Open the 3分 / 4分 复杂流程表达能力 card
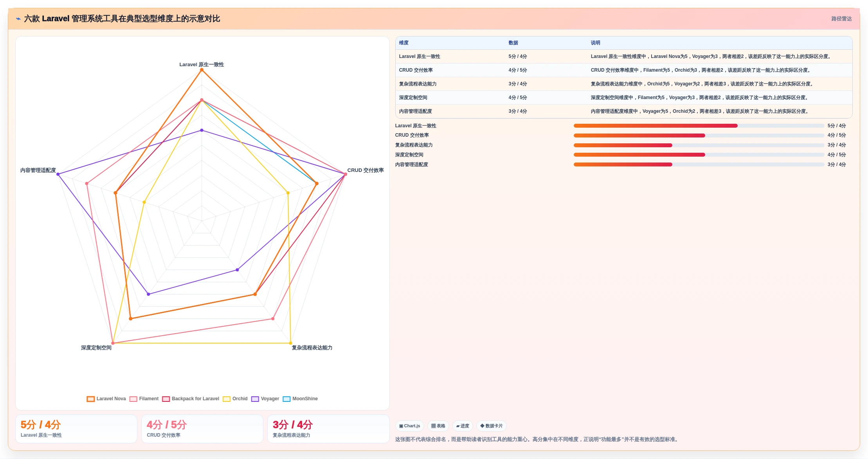The image size is (868, 459). 328,429
